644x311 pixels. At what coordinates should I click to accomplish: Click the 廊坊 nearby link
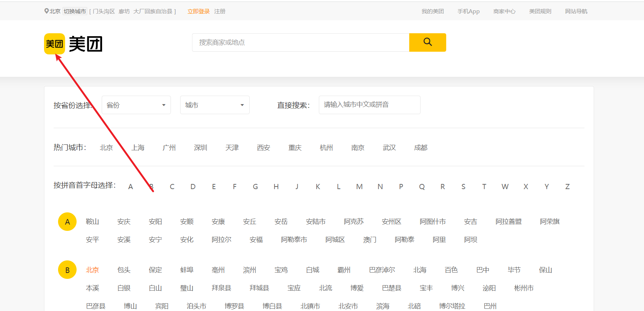coord(124,11)
